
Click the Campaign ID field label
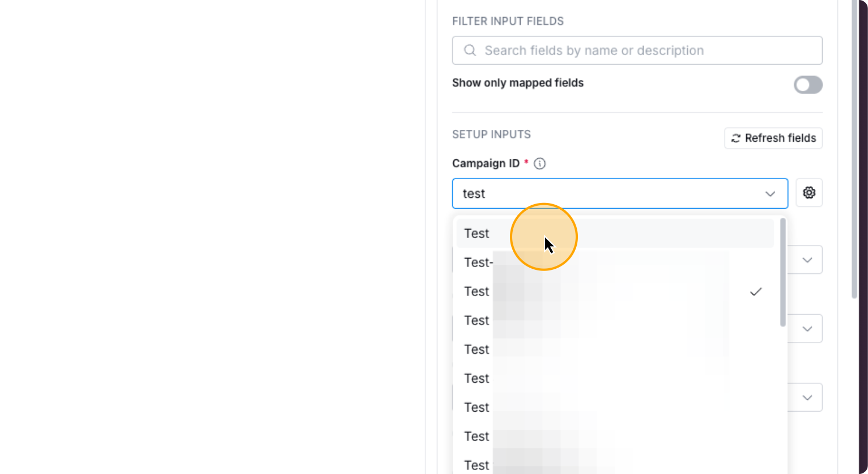[x=486, y=163]
